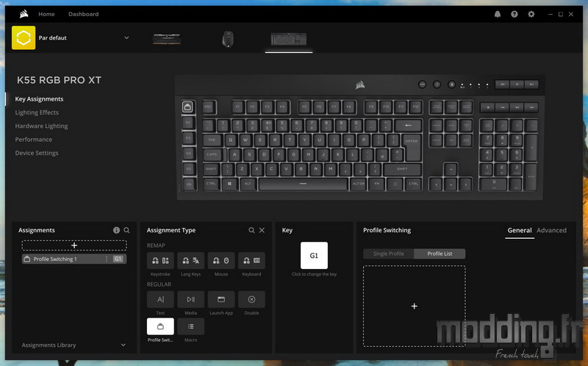Select the keyboard device thumbnail

point(289,39)
